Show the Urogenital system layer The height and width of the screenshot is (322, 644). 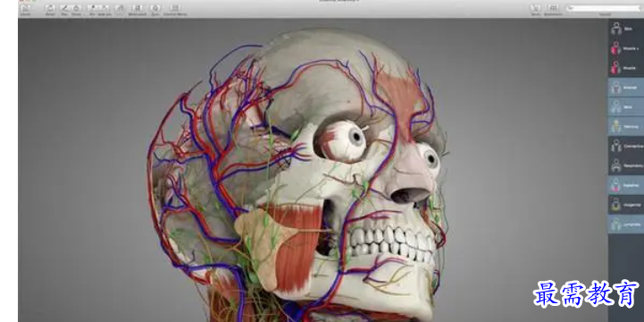point(626,205)
